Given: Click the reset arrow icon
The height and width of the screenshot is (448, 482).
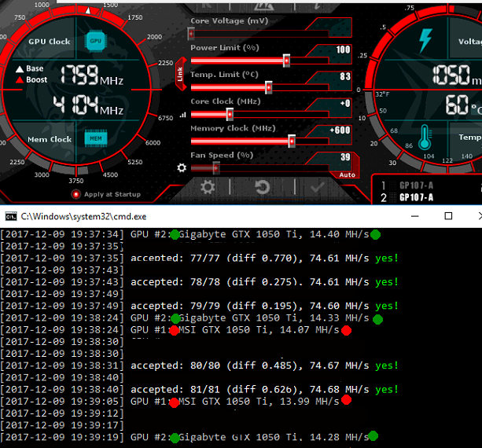Looking at the screenshot, I should (x=262, y=187).
